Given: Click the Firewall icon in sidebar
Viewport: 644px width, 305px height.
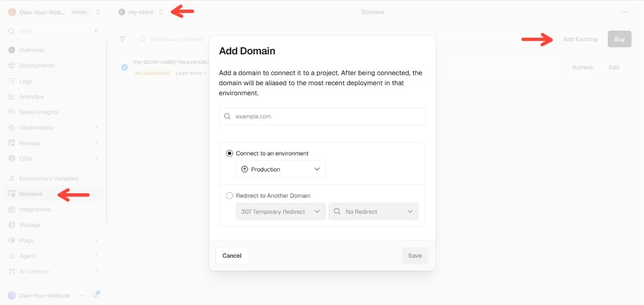Looking at the screenshot, I should tap(12, 143).
